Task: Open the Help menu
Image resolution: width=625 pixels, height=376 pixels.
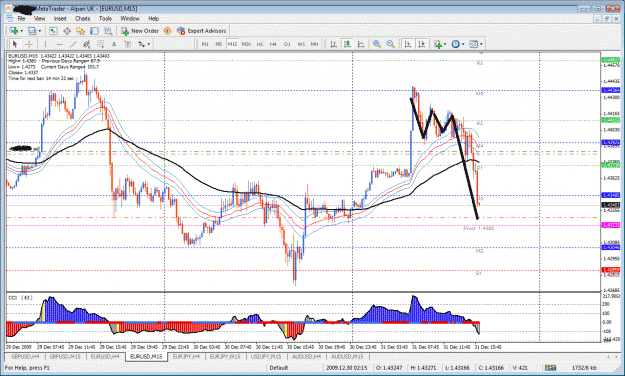Action: (x=153, y=18)
